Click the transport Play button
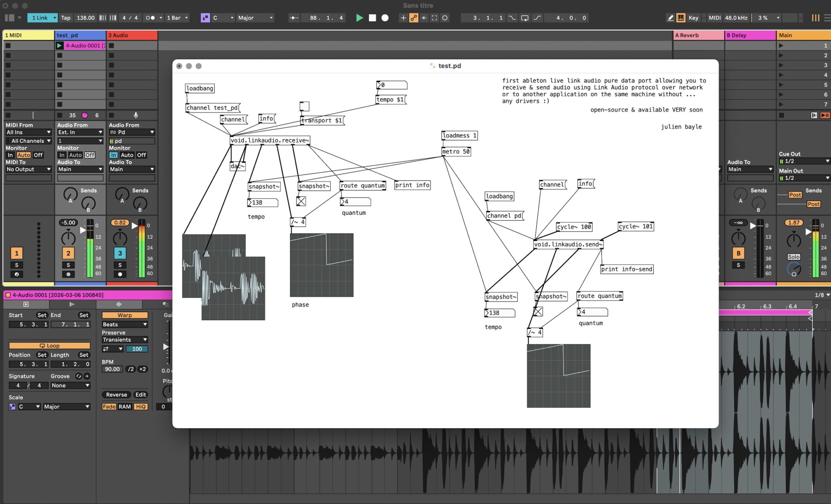 (359, 18)
